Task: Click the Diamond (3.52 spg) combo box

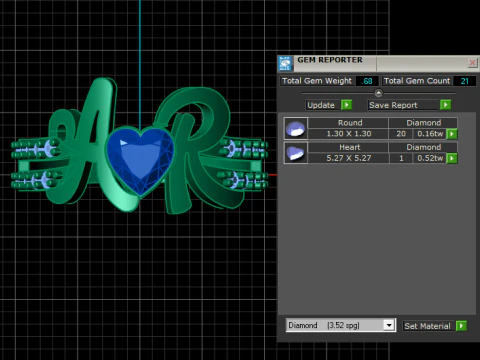Action: click(341, 325)
